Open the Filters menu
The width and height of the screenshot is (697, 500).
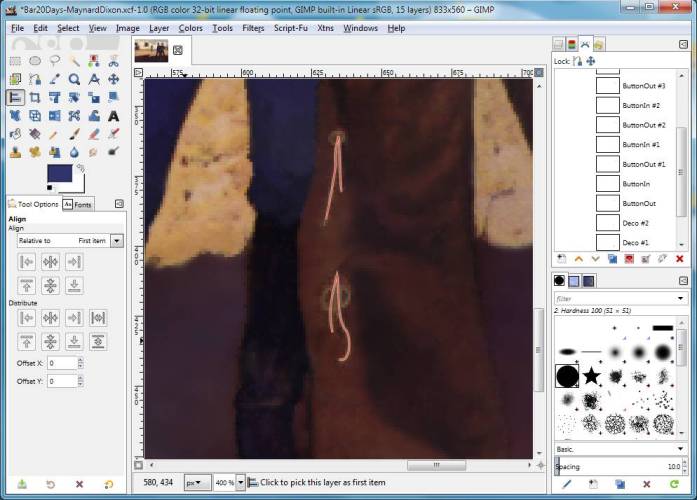[x=252, y=28]
